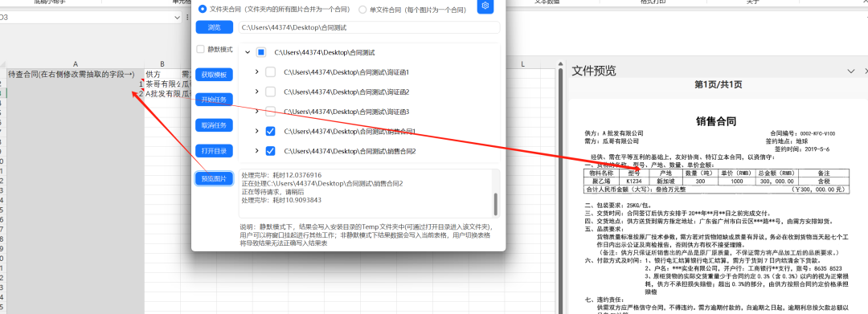The height and width of the screenshot is (314, 868).
Task: Click the 第1页/共1页 page indicator
Action: tap(718, 84)
